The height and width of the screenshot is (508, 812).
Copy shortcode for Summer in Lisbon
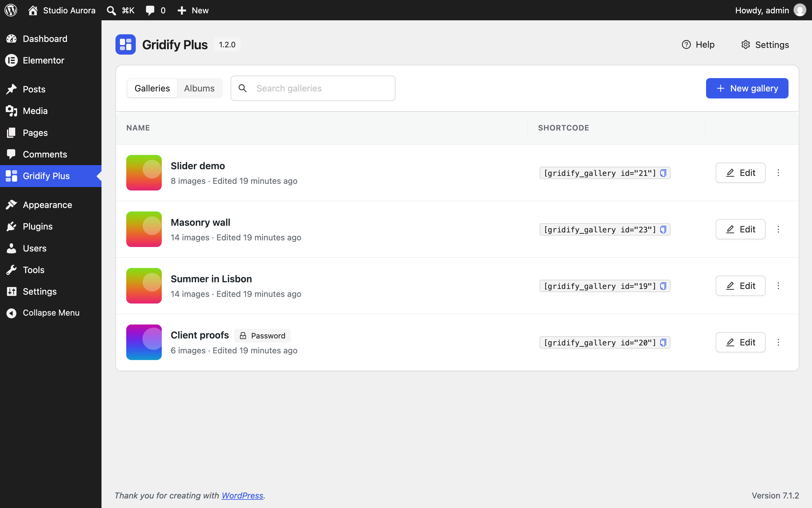(x=663, y=285)
